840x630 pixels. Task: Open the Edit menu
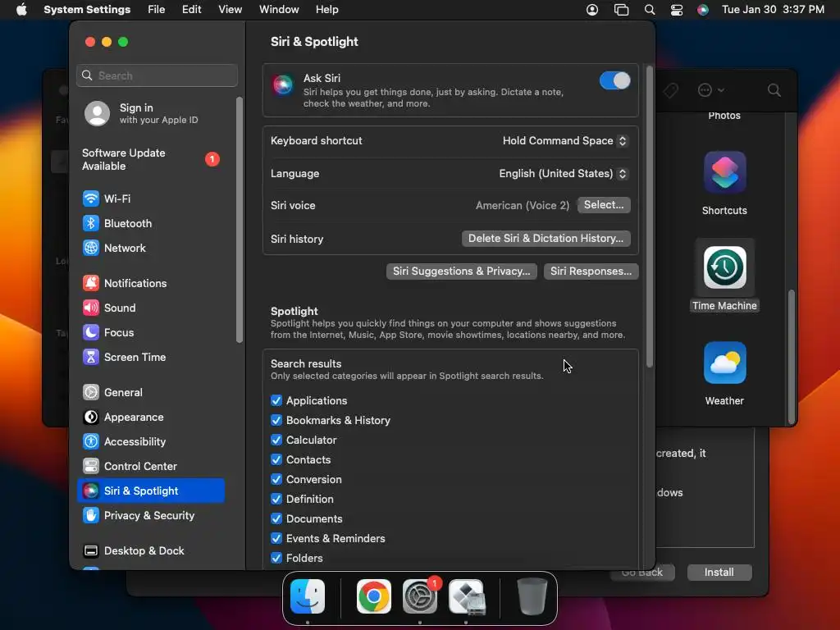(191, 10)
